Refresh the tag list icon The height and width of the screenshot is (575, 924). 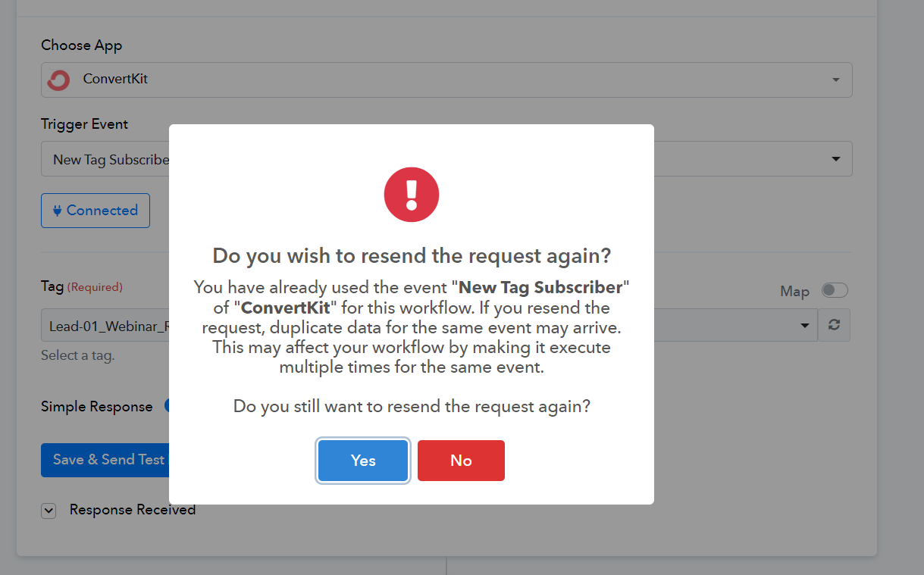click(x=835, y=325)
